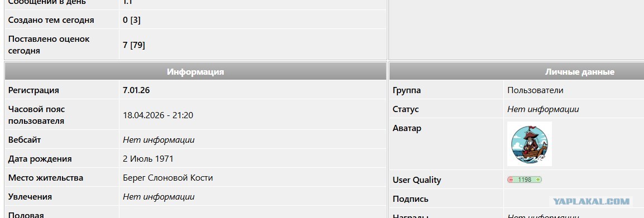This screenshot has width=644, height=218.
Task: Click the time 18.04.2026 - 21:20
Action: click(x=158, y=115)
